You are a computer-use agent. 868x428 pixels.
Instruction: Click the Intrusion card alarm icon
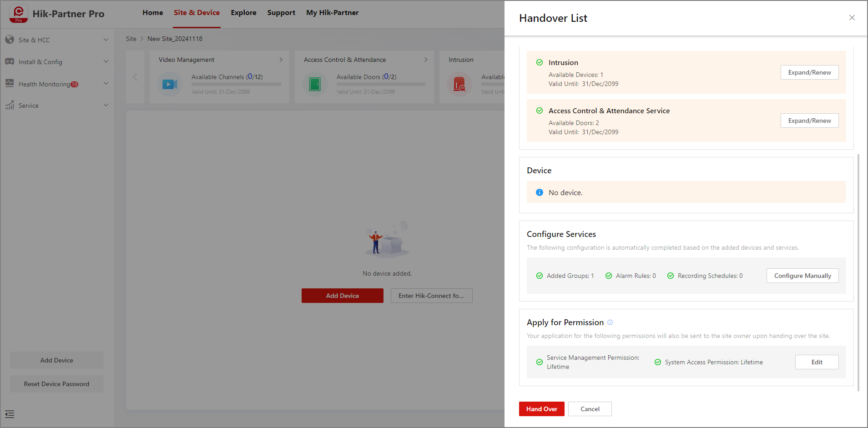[459, 84]
